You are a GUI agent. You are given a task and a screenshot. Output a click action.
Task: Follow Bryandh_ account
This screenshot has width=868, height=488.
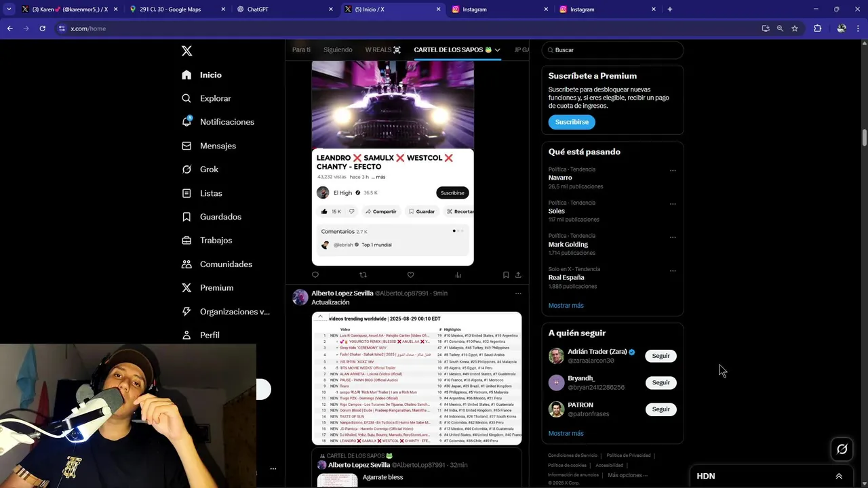coord(660,382)
